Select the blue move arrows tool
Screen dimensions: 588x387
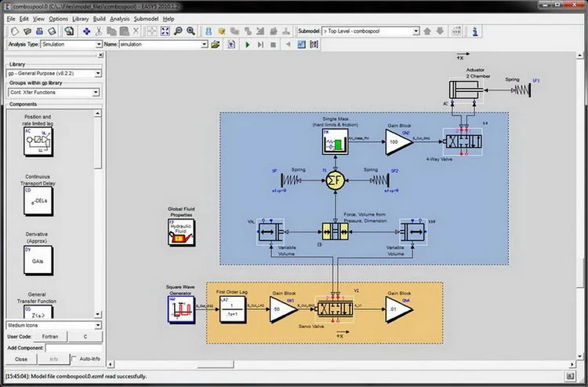[86, 31]
